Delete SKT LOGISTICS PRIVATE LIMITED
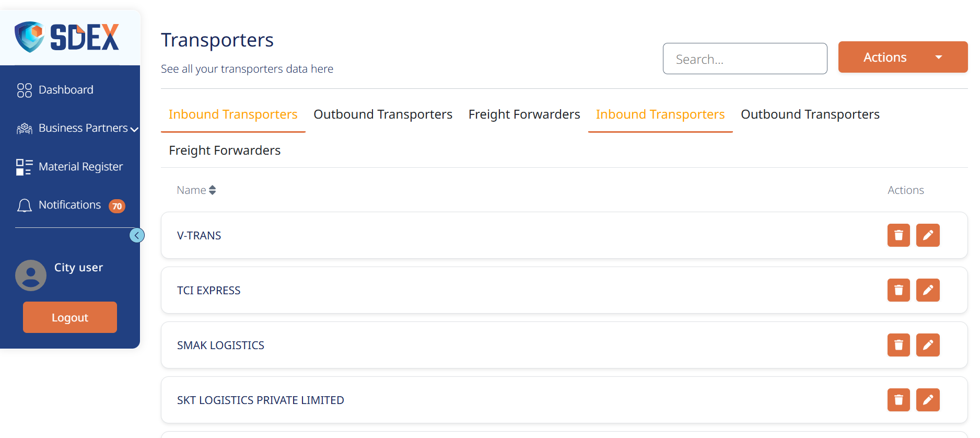Viewport: 980px width, 438px height. [x=899, y=400]
